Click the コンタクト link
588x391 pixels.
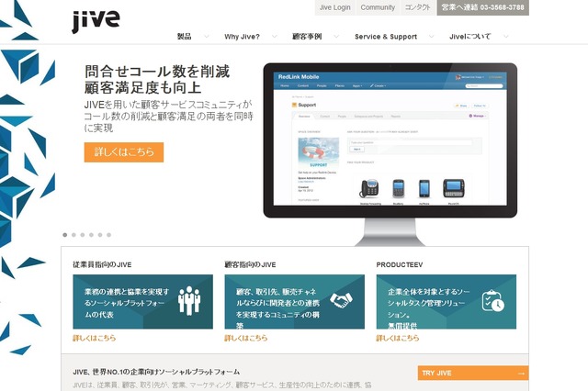pos(418,7)
